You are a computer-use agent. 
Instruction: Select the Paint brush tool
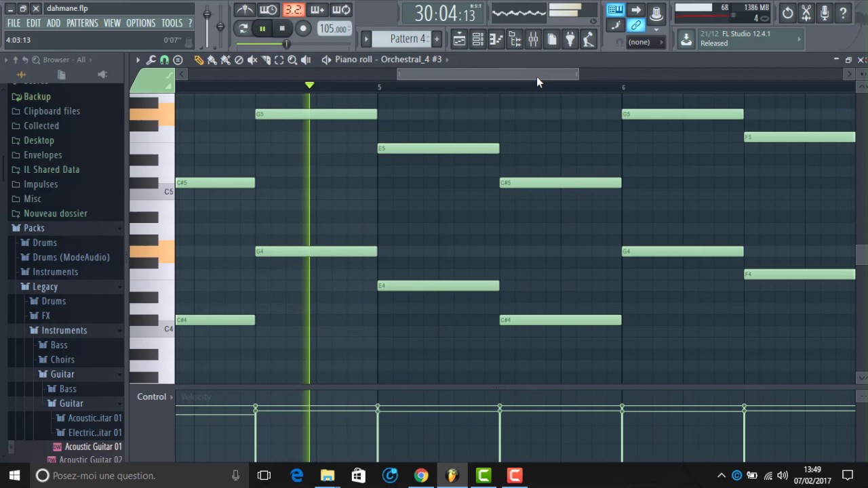(212, 60)
